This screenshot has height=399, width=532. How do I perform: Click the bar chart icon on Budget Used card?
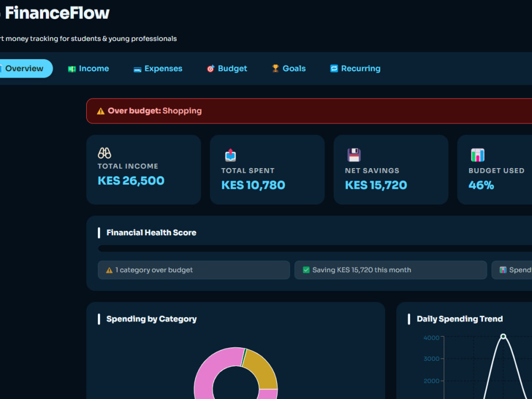(x=478, y=155)
